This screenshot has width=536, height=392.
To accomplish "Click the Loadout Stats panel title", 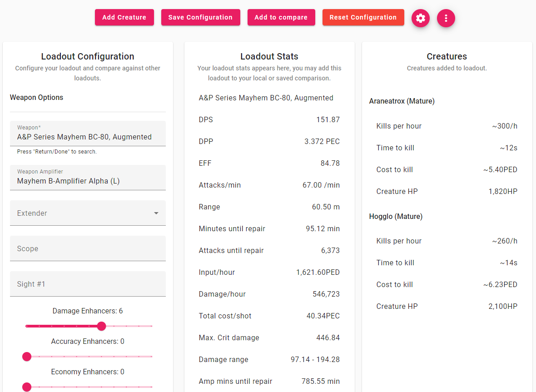I will tap(269, 56).
